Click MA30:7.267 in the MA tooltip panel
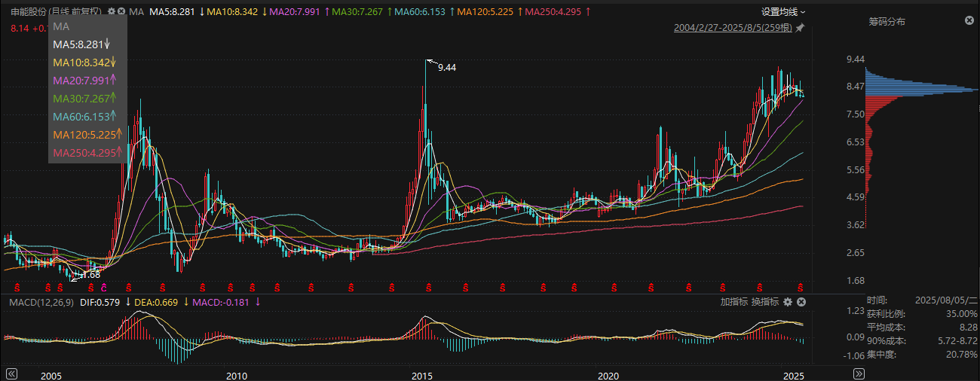Image resolution: width=980 pixels, height=381 pixels. [x=84, y=99]
